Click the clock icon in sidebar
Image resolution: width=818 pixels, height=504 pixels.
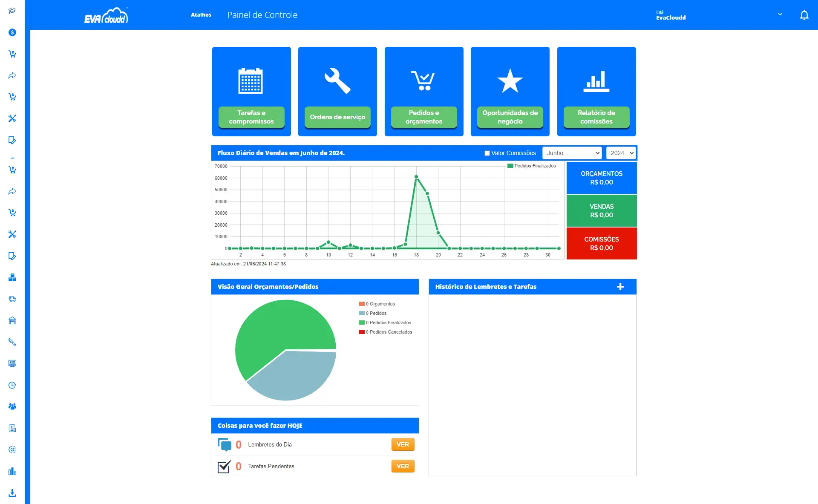pyautogui.click(x=12, y=385)
